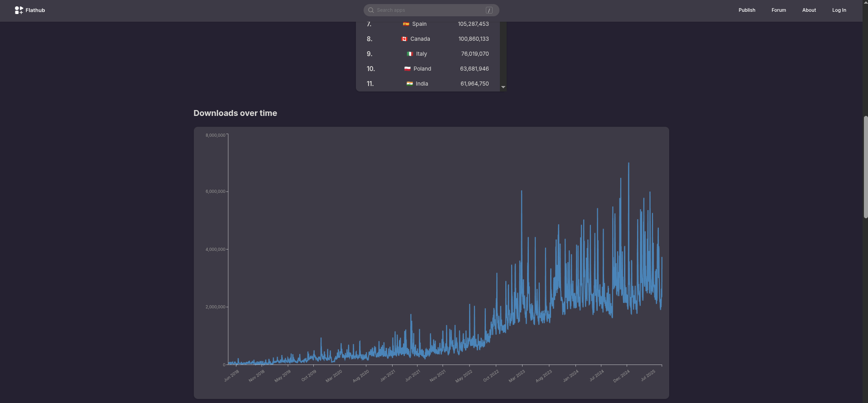Image resolution: width=868 pixels, height=403 pixels.
Task: Select Canada country name
Action: point(420,39)
